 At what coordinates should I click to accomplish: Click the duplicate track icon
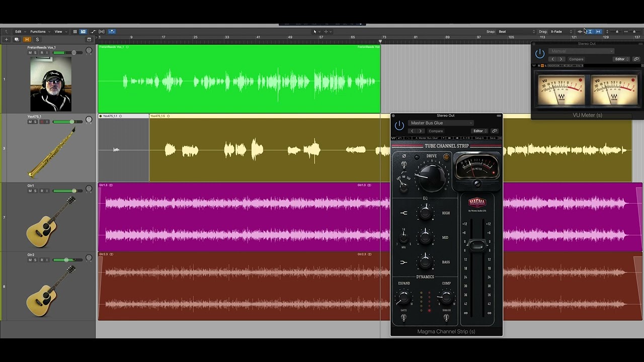[17, 39]
